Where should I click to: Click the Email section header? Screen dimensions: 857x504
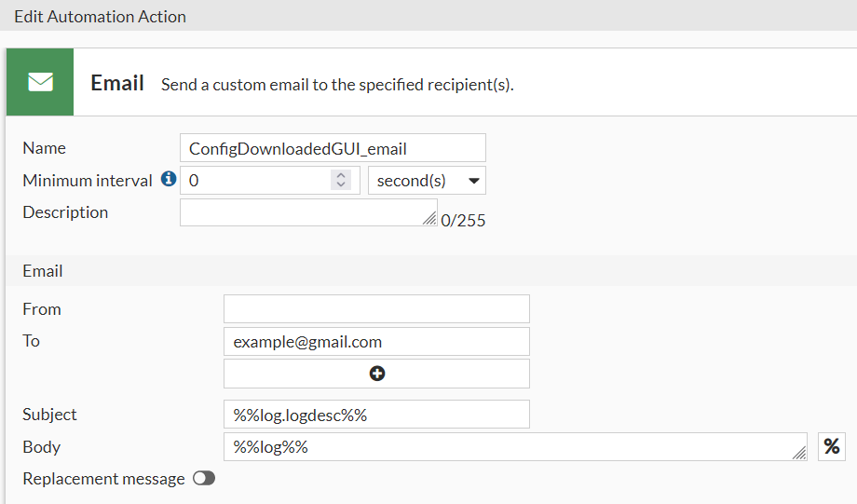pos(43,271)
